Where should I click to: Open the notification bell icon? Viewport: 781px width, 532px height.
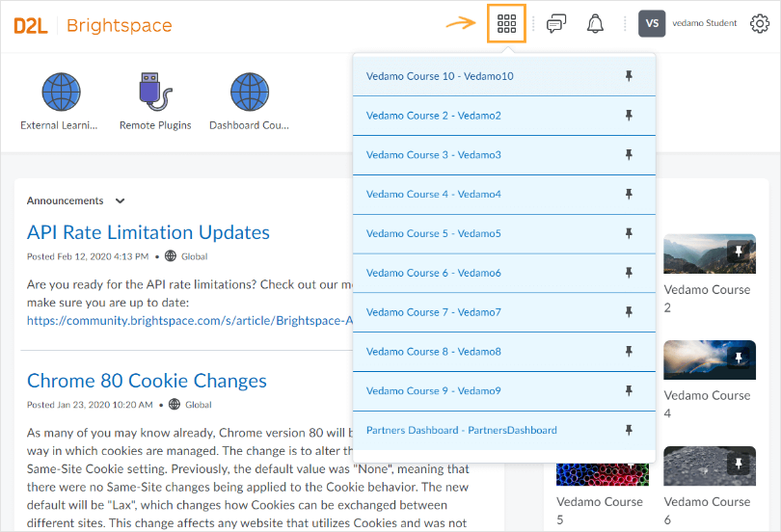click(x=595, y=23)
